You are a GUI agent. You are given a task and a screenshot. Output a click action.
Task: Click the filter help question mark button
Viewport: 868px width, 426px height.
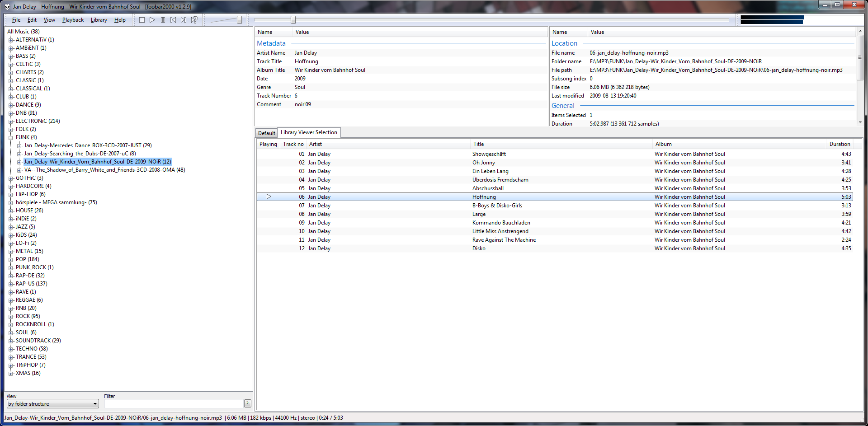[x=247, y=403]
